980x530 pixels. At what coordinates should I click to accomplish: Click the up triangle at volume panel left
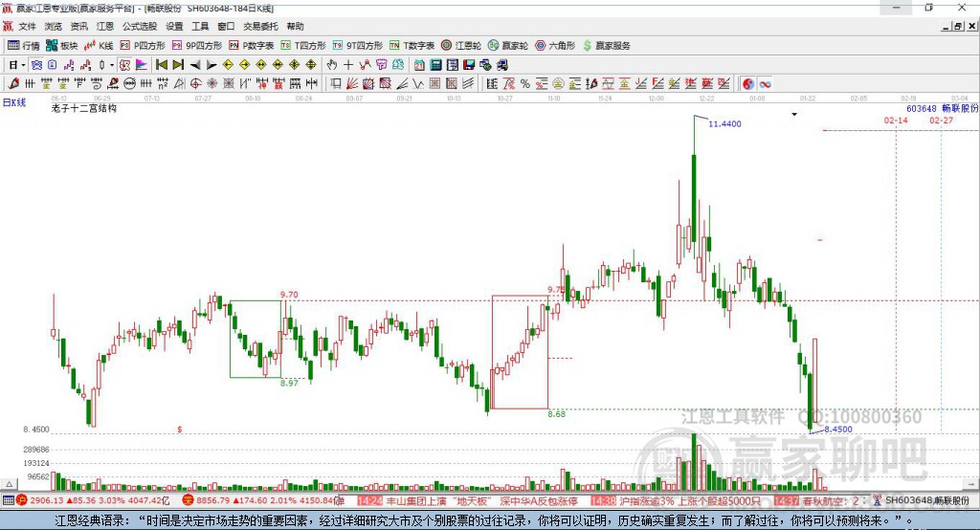(x=9, y=484)
